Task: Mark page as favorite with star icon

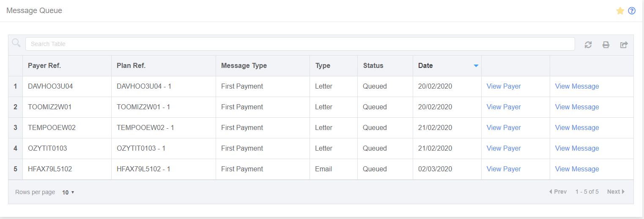Action: click(x=620, y=11)
